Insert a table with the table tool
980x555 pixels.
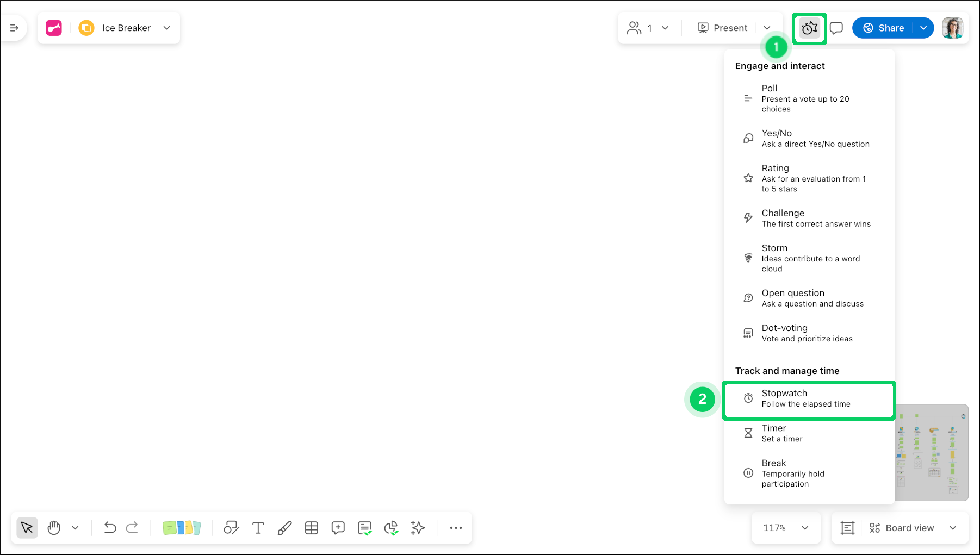(312, 527)
